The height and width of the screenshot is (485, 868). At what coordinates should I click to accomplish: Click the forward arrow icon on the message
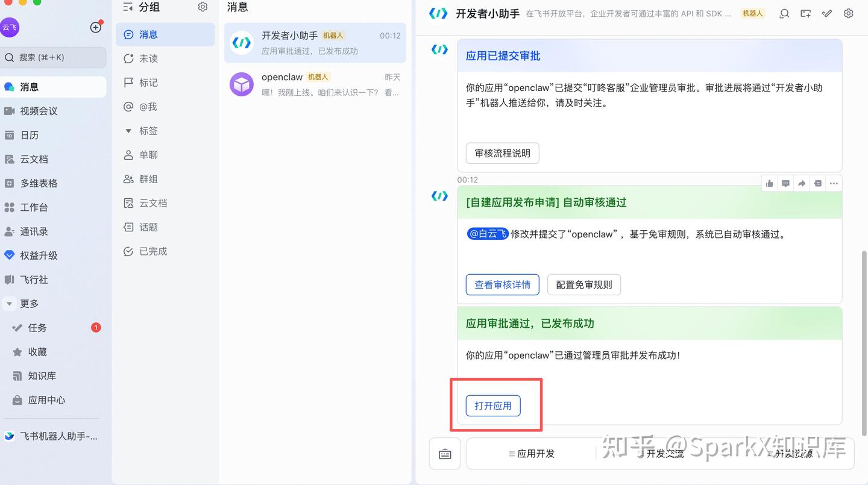click(x=802, y=183)
